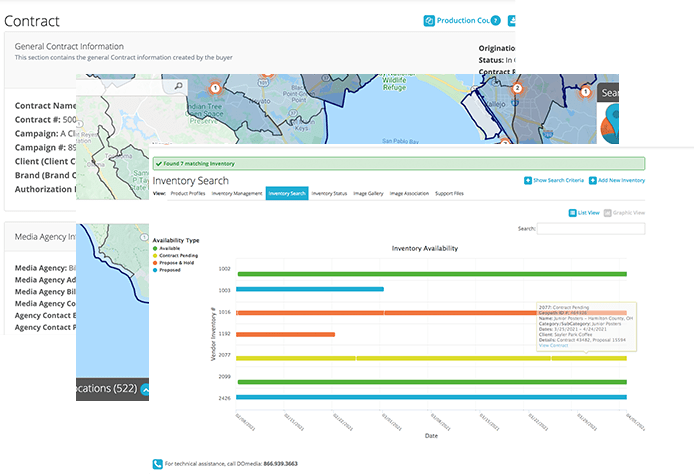695x474 pixels.
Task: Switch to Graphic View
Action: coord(629,213)
